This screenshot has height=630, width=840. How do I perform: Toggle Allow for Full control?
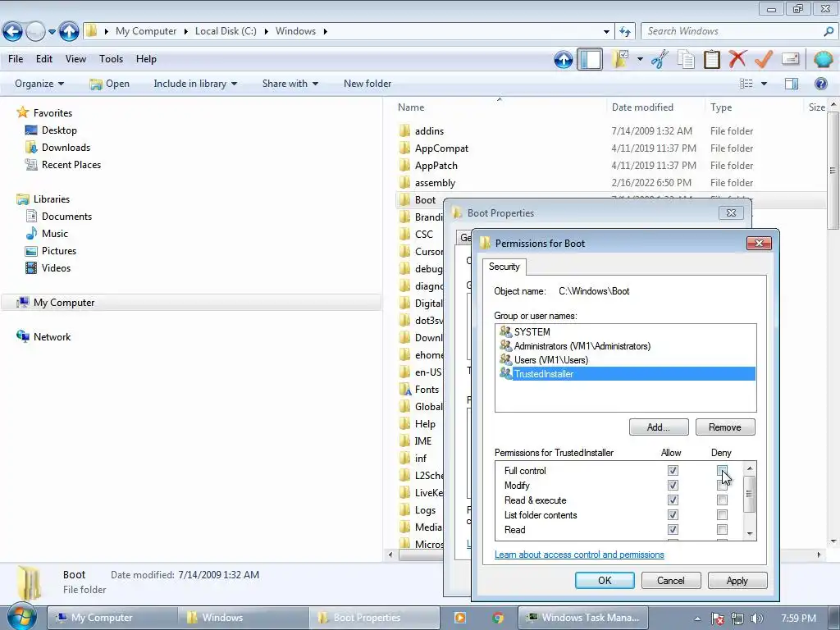coord(673,470)
